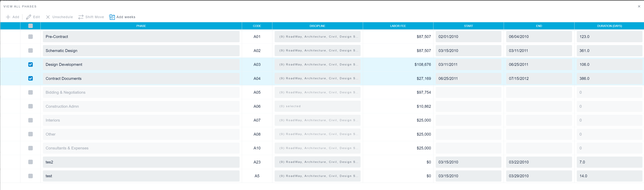Click the Unschedule X icon
The width and height of the screenshot is (644, 190).
[x=48, y=17]
